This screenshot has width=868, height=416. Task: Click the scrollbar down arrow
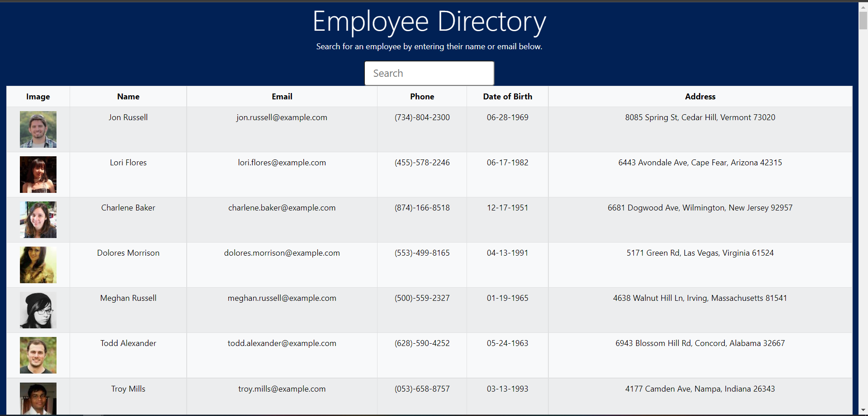(x=863, y=410)
